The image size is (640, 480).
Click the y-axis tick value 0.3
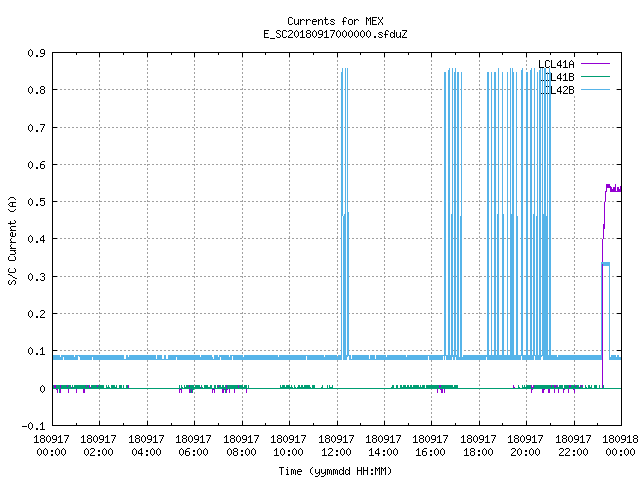(x=36, y=277)
